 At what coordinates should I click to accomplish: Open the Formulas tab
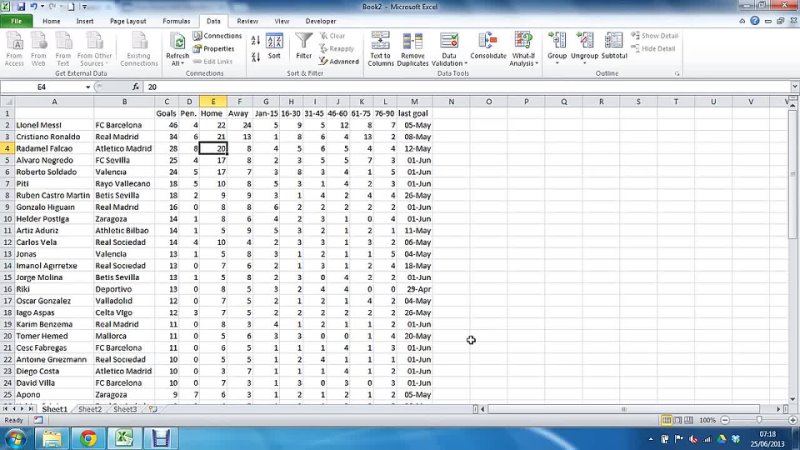[x=176, y=21]
